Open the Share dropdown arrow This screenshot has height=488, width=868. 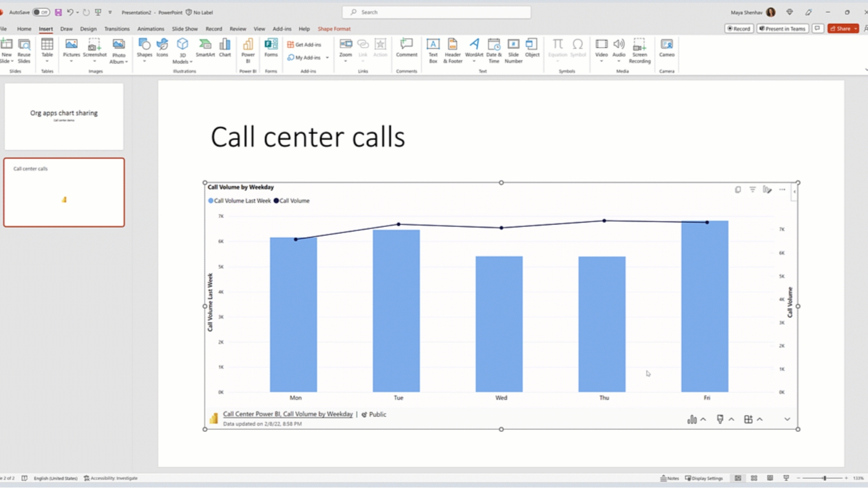click(x=856, y=29)
